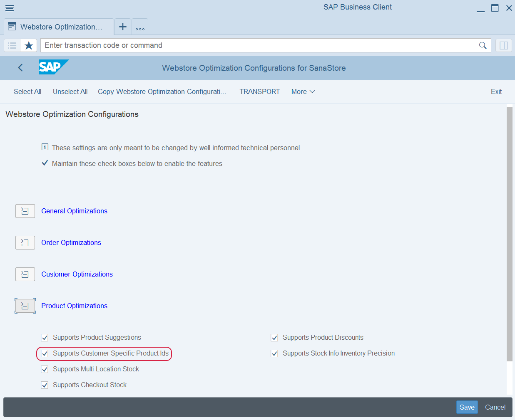
Task: Click Select All in toolbar
Action: click(27, 91)
